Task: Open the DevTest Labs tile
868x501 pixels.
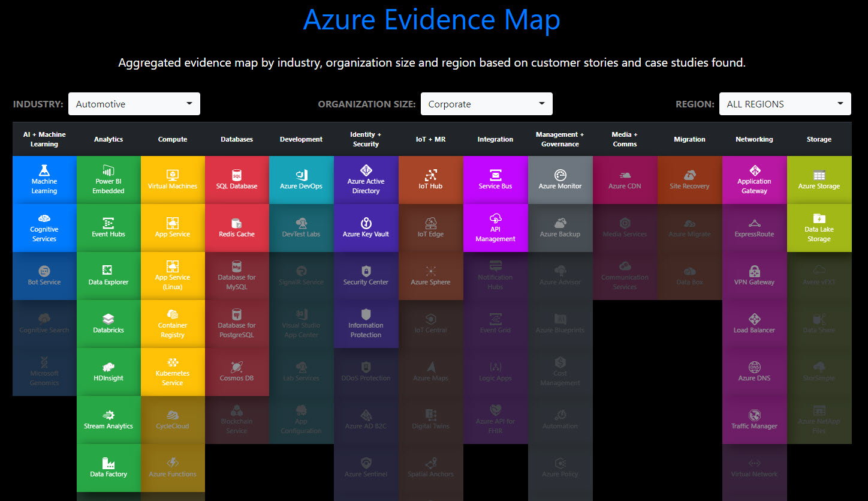Action: [302, 228]
